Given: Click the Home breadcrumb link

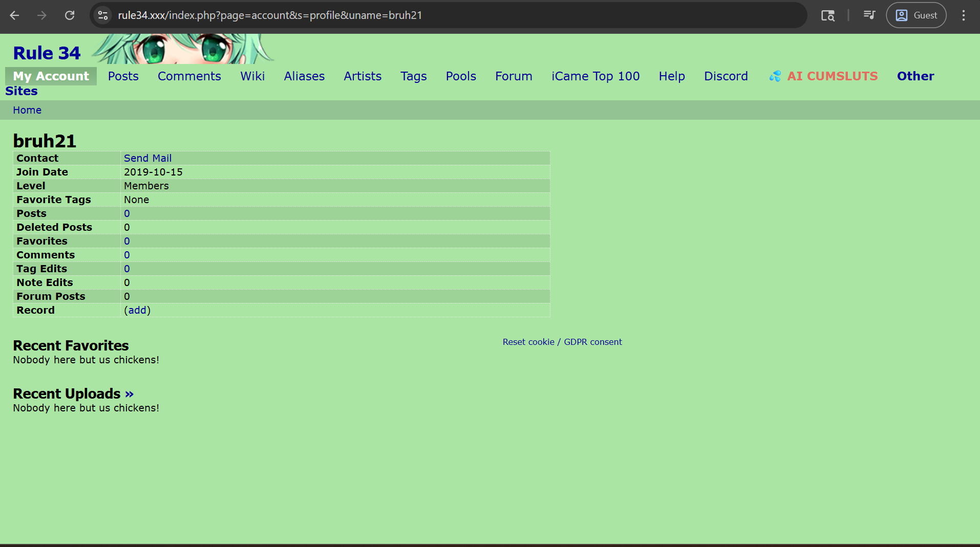Looking at the screenshot, I should [x=27, y=110].
